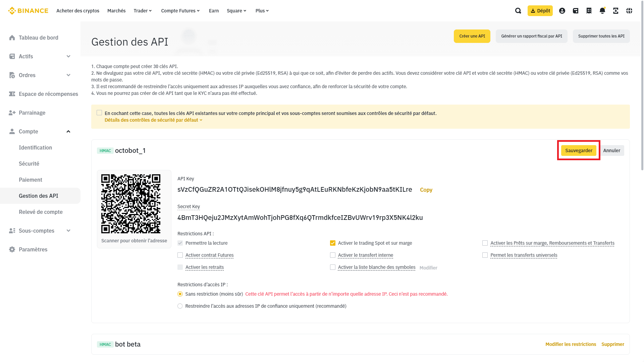Image resolution: width=644 pixels, height=362 pixels.
Task: Open the Trader dropdown menu
Action: point(143,11)
